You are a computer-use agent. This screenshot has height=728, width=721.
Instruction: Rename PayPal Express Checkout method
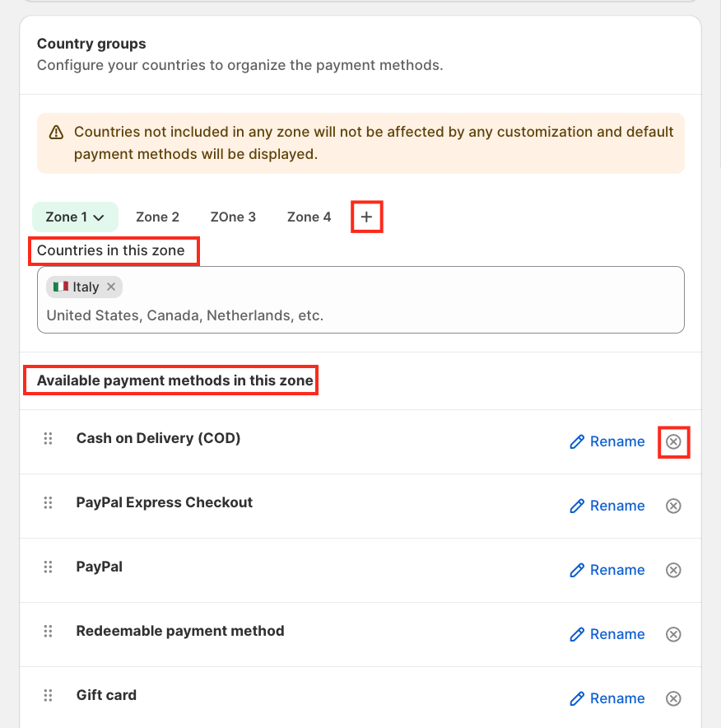pos(607,506)
